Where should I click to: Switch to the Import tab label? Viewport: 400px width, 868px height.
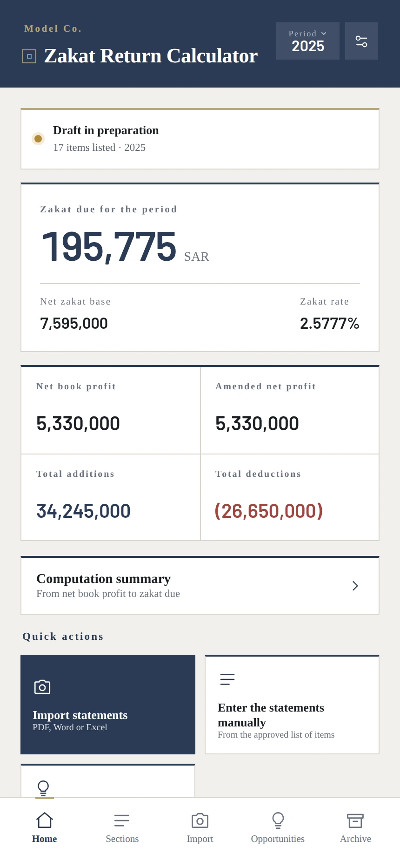[200, 839]
